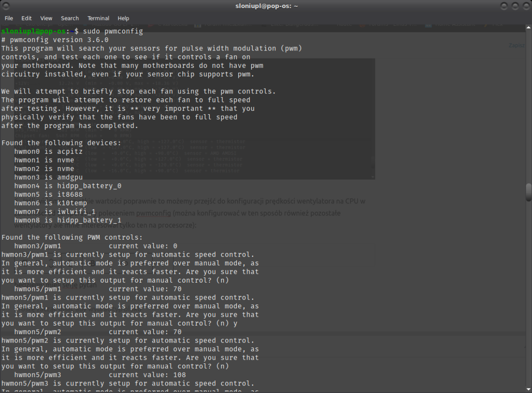Image resolution: width=532 pixels, height=393 pixels.
Task: Minimize the terminal window
Action: pyautogui.click(x=504, y=6)
